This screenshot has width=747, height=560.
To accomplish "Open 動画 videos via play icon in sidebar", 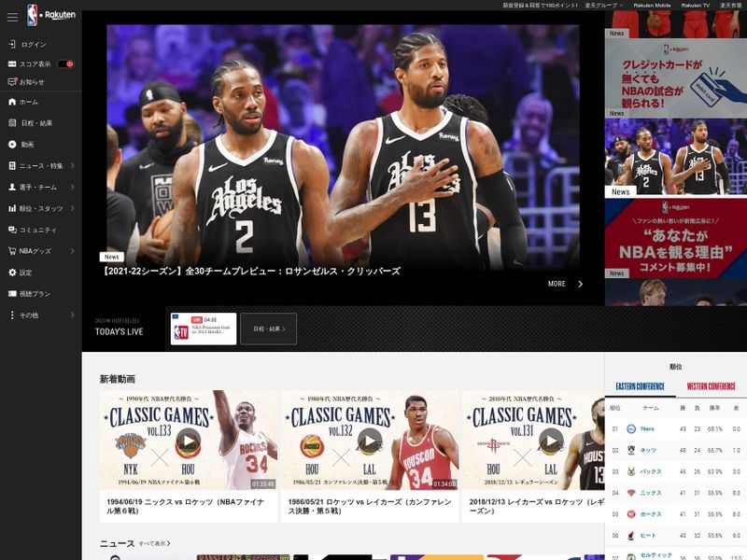I will [x=13, y=145].
